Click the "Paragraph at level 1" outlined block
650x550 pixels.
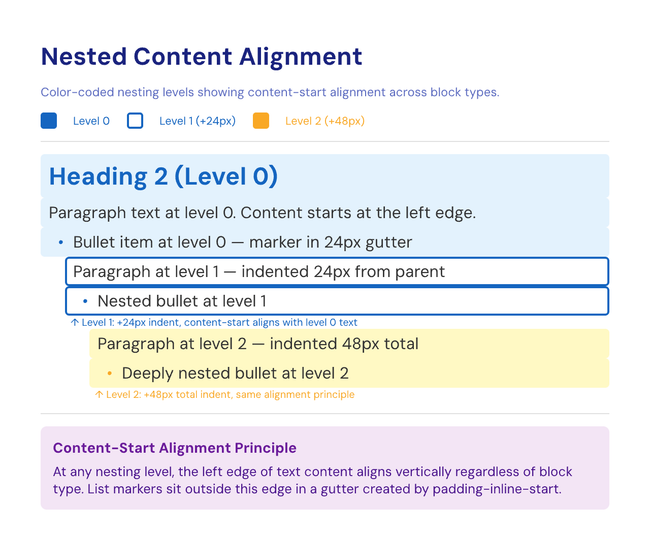pyautogui.click(x=259, y=272)
